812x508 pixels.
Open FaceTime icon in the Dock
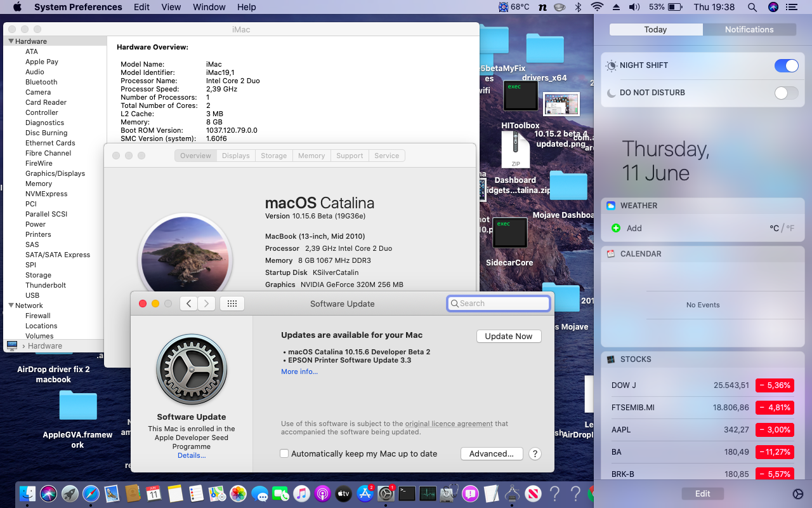tap(280, 493)
